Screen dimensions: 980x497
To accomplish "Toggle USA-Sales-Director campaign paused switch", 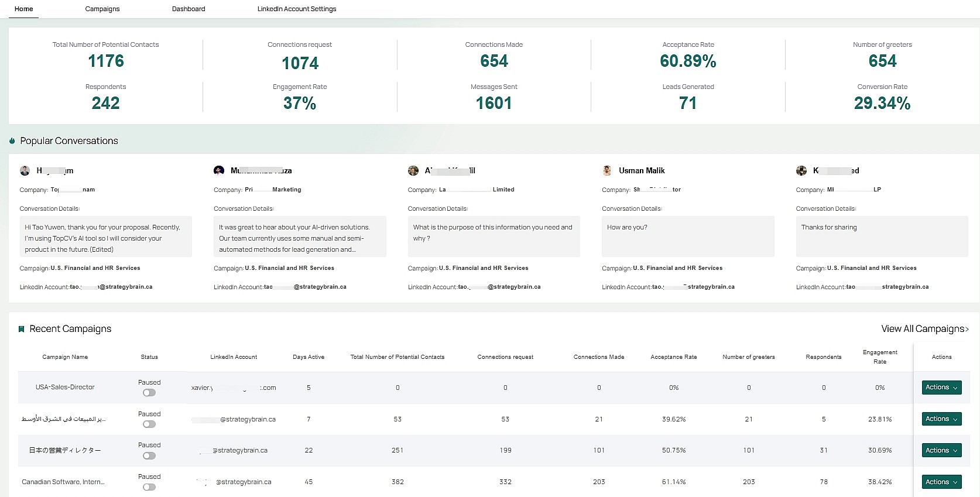I will [149, 393].
